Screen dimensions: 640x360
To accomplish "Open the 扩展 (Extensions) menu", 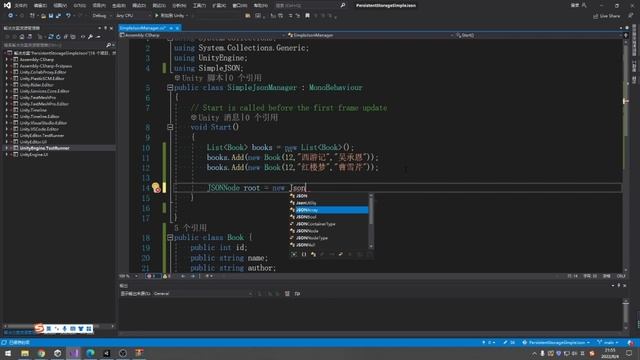I will click(x=219, y=5).
